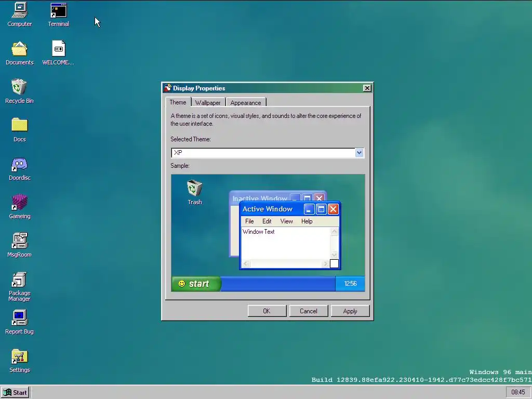The width and height of the screenshot is (532, 399).
Task: Click the Inactive Window close icon in sample
Action: point(320,197)
